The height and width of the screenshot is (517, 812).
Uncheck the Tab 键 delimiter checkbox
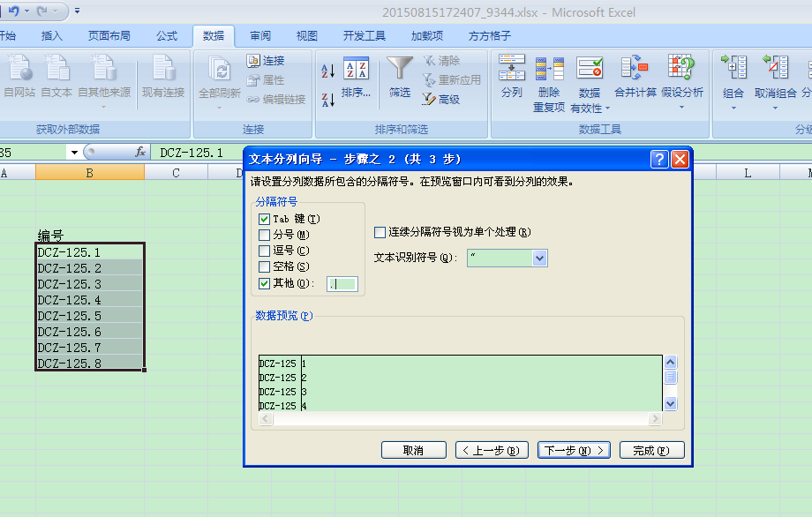tap(265, 219)
